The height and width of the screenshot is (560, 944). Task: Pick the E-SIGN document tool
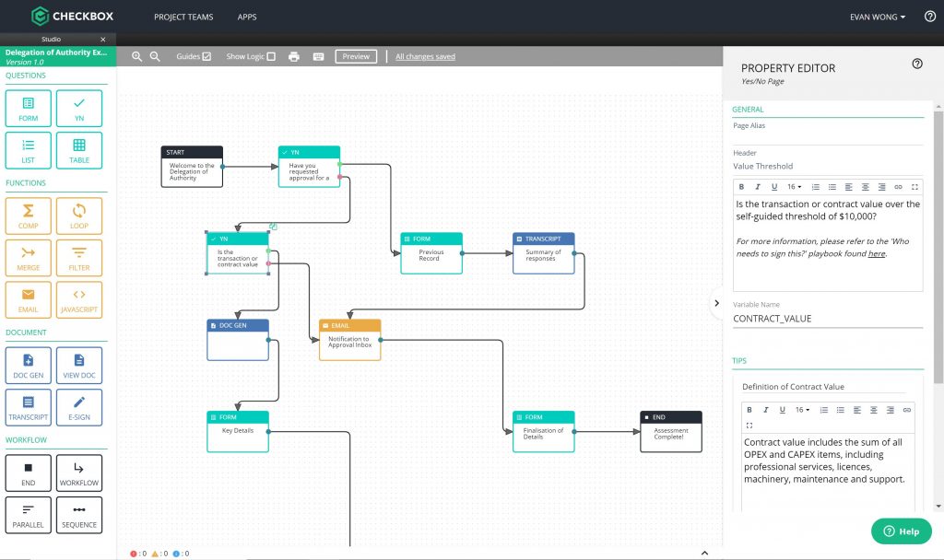[79, 407]
